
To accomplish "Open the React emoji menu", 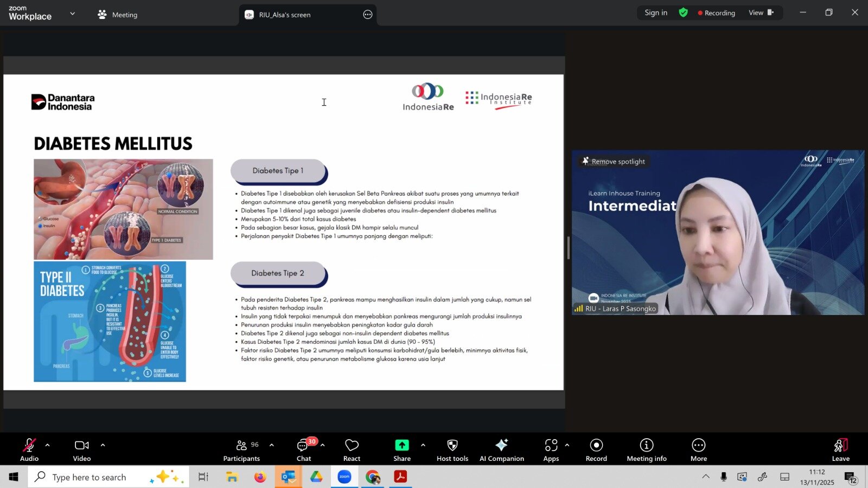I will 352,450.
